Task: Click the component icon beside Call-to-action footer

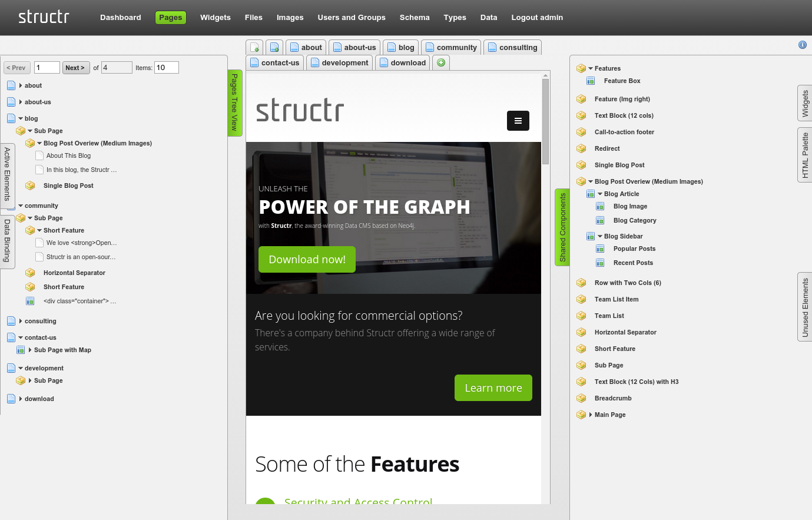Action: (x=581, y=132)
